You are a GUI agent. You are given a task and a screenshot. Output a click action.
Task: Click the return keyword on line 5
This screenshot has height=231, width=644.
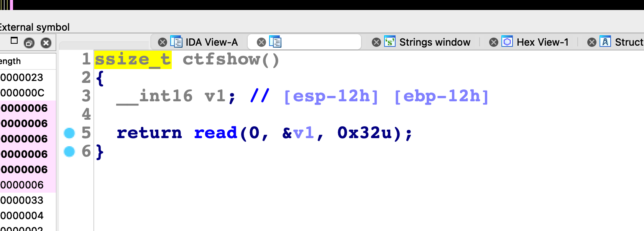pos(149,133)
